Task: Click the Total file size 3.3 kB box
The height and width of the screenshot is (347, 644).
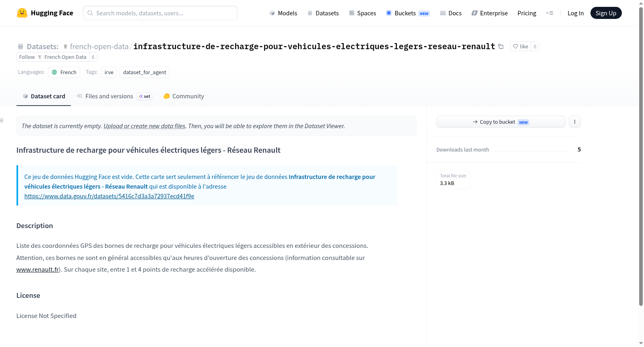Action: tap(453, 180)
